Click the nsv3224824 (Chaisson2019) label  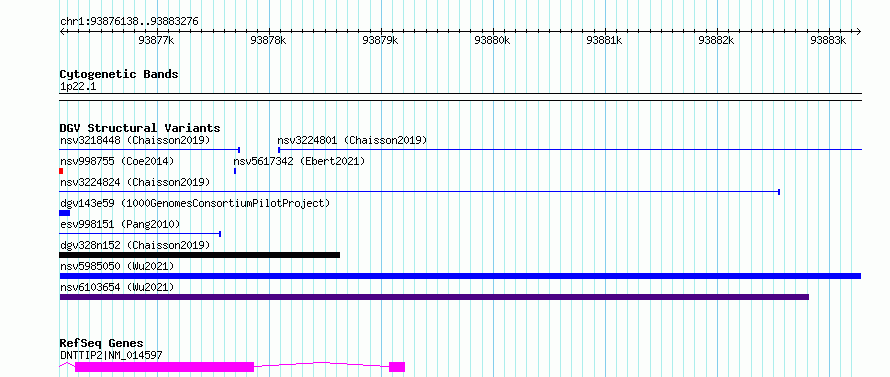135,182
